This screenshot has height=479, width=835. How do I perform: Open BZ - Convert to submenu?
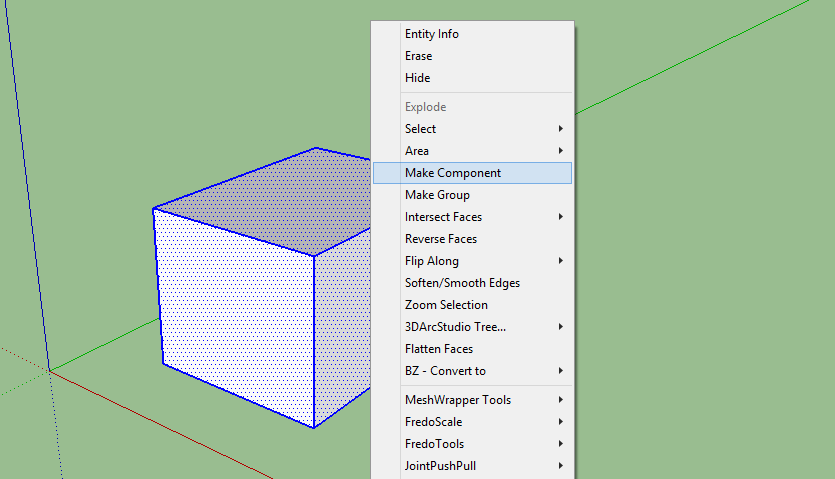472,371
